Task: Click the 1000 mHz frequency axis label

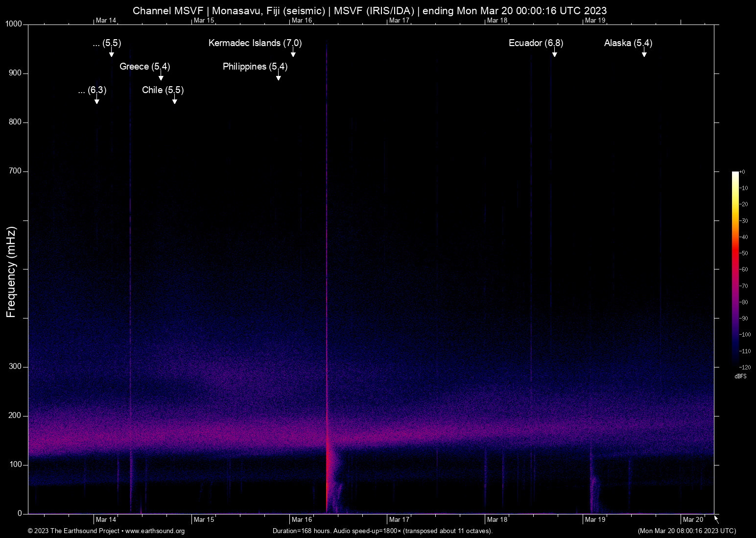Action: 14,24
